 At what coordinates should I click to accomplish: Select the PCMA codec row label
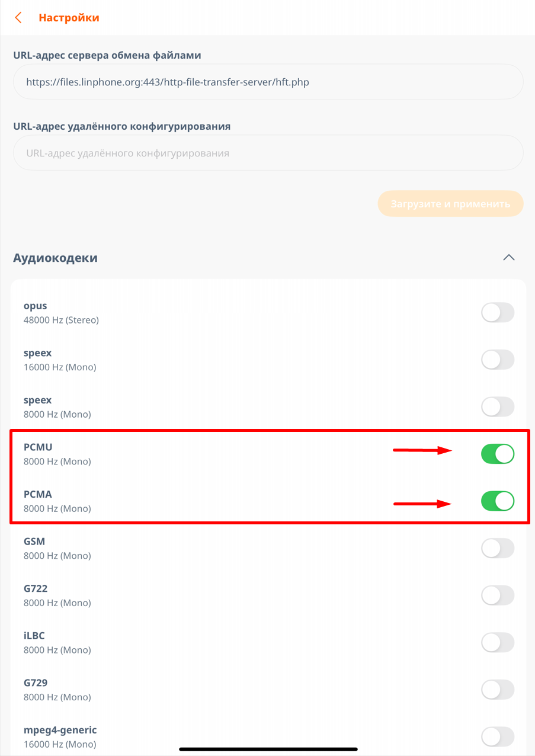click(x=38, y=494)
